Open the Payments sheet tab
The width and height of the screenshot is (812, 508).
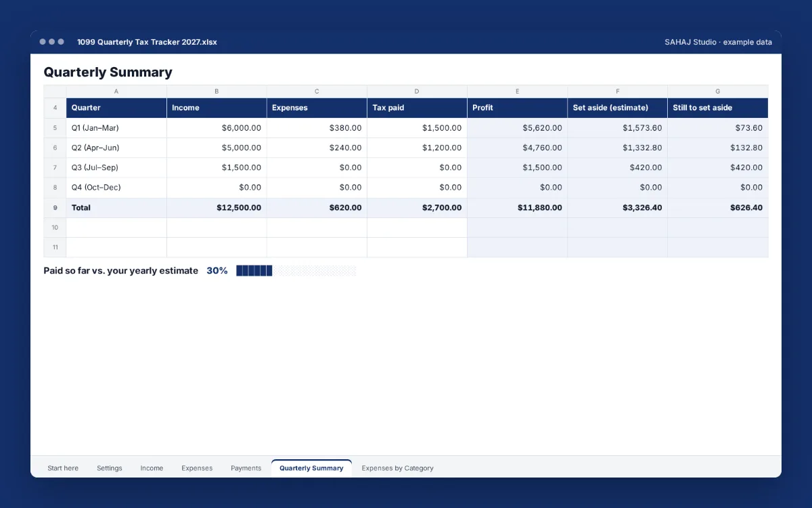246,468
